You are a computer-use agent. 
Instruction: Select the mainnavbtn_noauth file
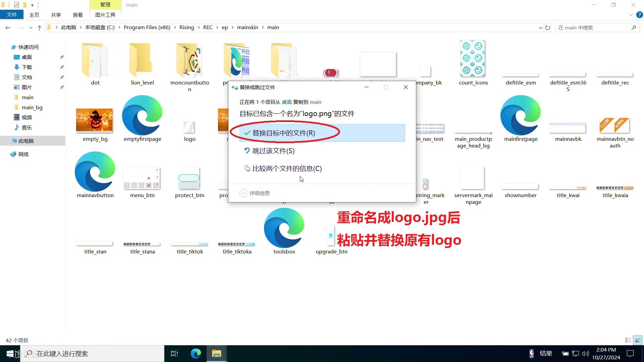[615, 132]
